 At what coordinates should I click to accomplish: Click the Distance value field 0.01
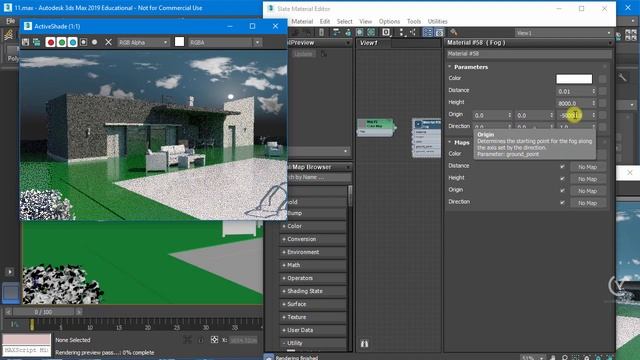pyautogui.click(x=573, y=91)
